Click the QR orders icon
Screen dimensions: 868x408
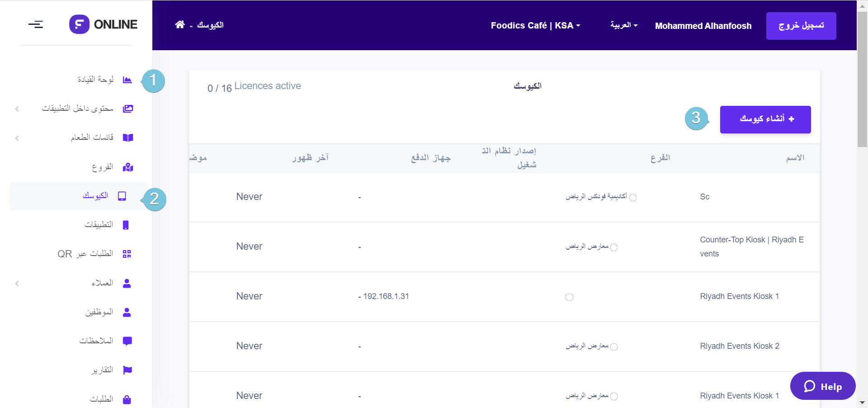[127, 254]
